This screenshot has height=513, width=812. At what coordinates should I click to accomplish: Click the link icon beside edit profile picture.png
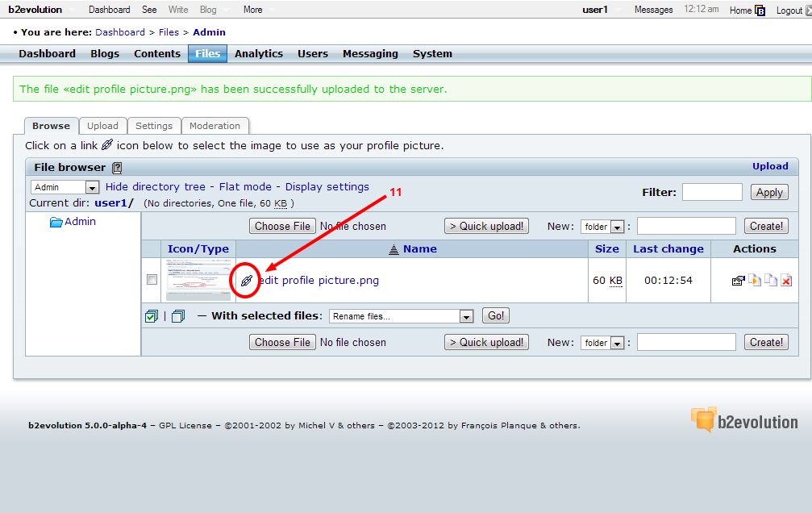[x=247, y=281]
